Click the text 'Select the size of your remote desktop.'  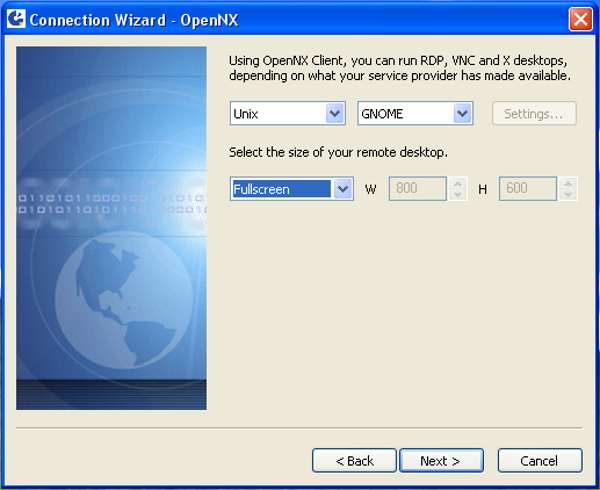click(338, 152)
